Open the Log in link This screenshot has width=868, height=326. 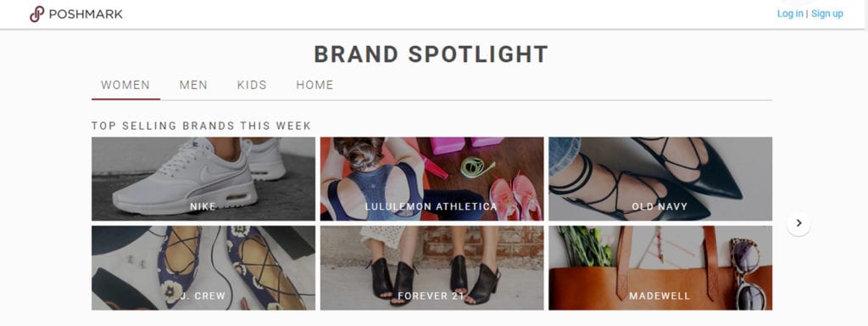point(790,14)
